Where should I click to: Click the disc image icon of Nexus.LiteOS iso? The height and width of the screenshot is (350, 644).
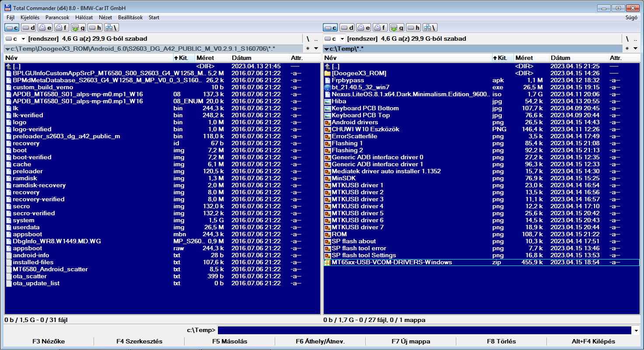pos(328,94)
